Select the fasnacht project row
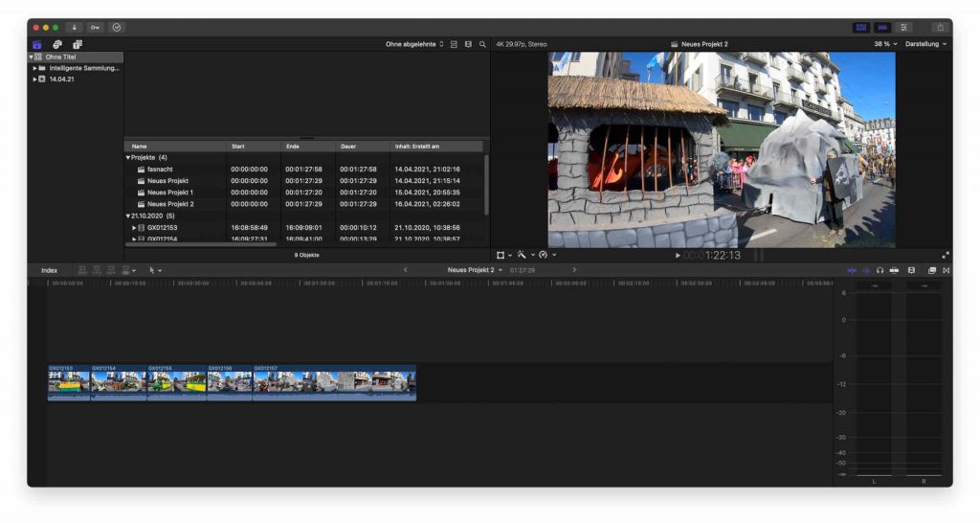The height and width of the screenshot is (523, 980). [x=304, y=170]
